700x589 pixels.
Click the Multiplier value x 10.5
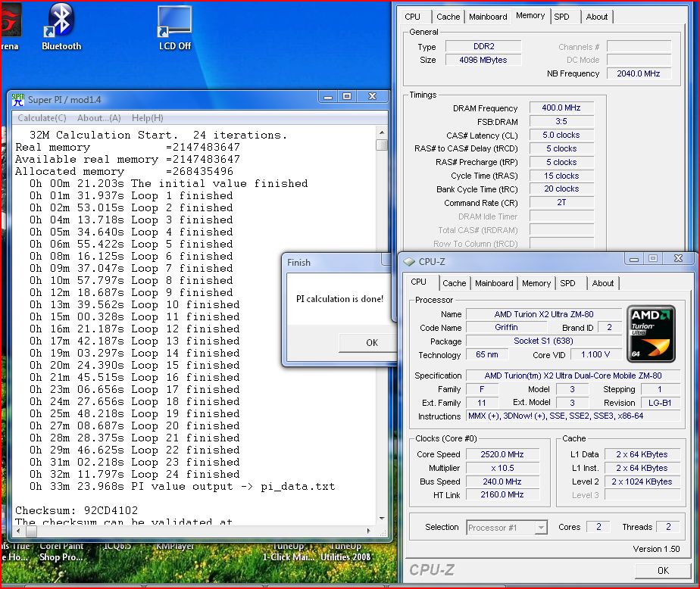(x=502, y=468)
